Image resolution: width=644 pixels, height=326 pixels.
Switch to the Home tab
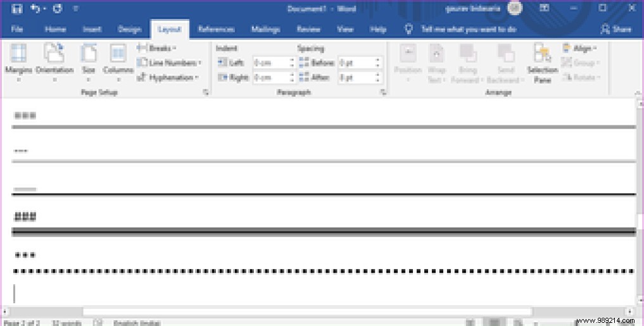[56, 29]
